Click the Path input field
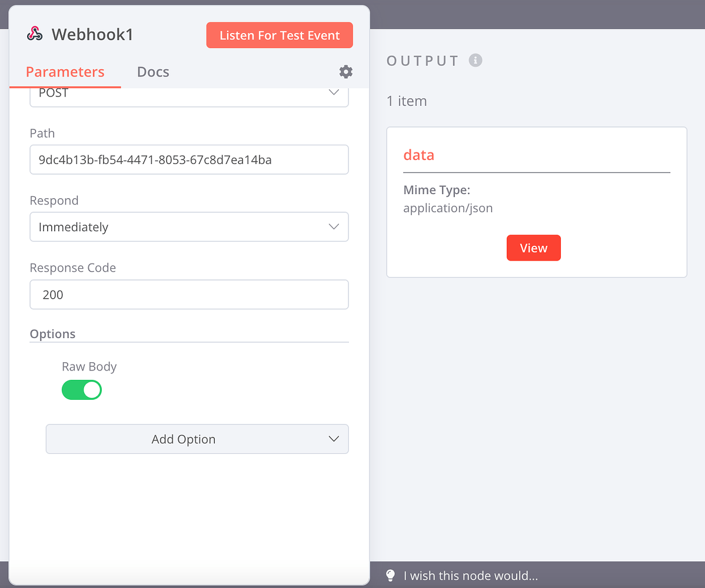 [189, 159]
